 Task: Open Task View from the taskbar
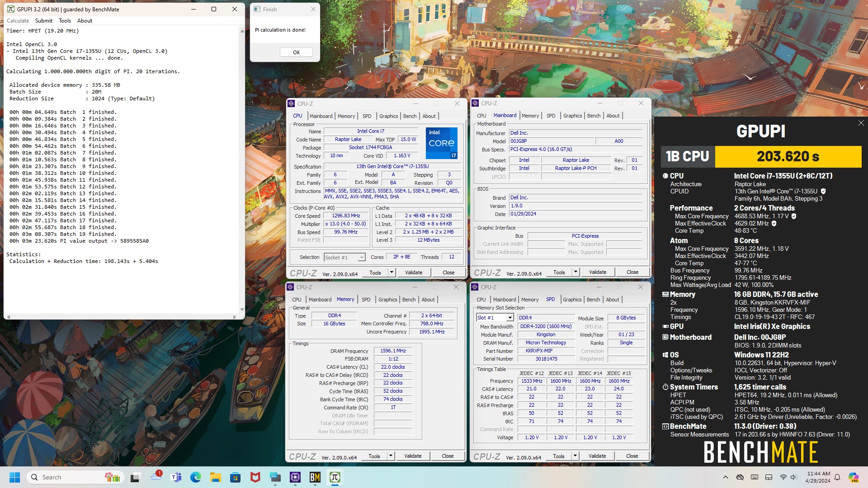click(x=135, y=477)
